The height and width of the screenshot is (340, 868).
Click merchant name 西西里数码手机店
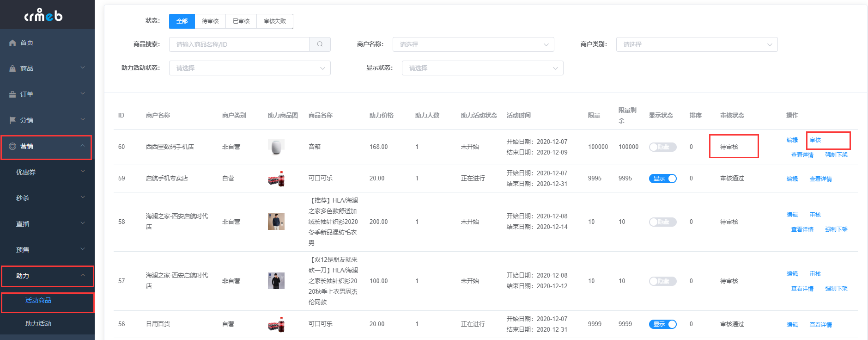click(170, 147)
